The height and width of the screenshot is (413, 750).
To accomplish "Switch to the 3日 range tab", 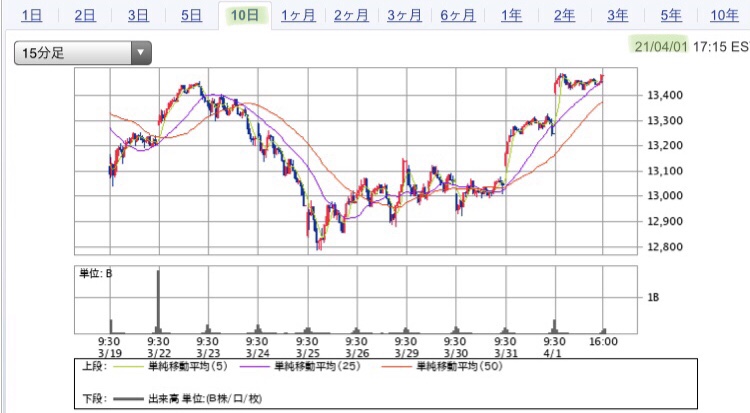I will 138,15.
